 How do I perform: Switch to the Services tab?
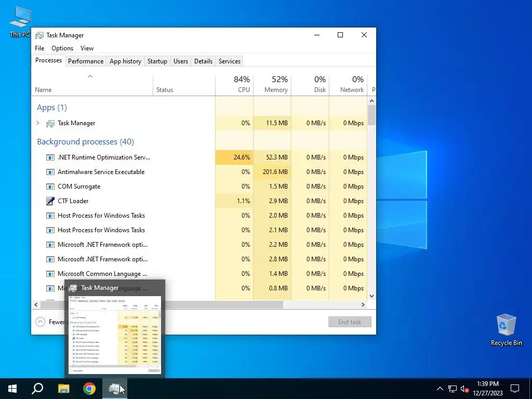(229, 61)
